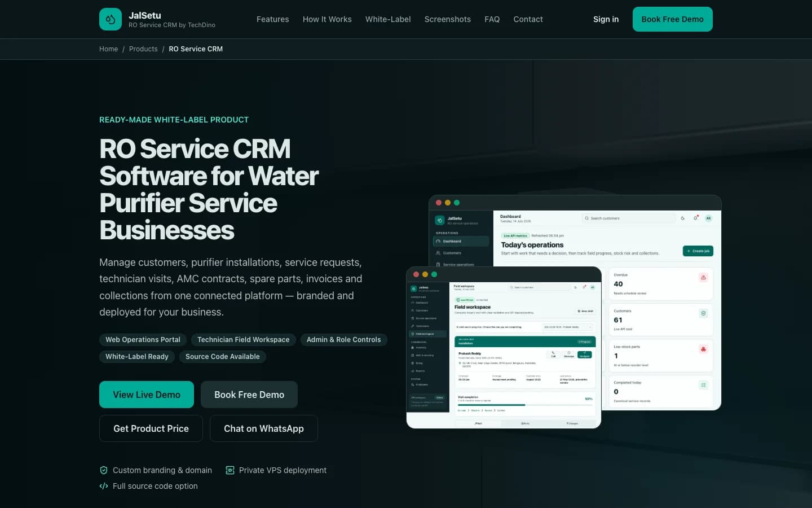Click the JalSetu droplet logo icon
Image resolution: width=812 pixels, height=508 pixels.
111,19
